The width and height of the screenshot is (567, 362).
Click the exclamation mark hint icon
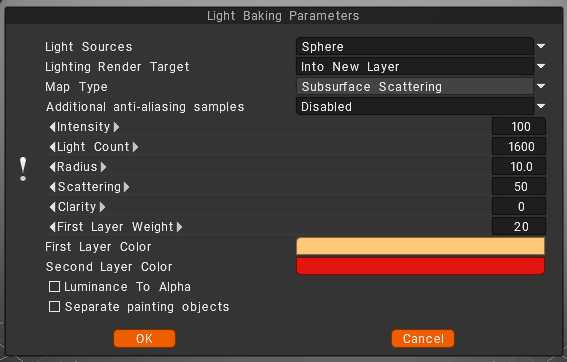tap(23, 169)
